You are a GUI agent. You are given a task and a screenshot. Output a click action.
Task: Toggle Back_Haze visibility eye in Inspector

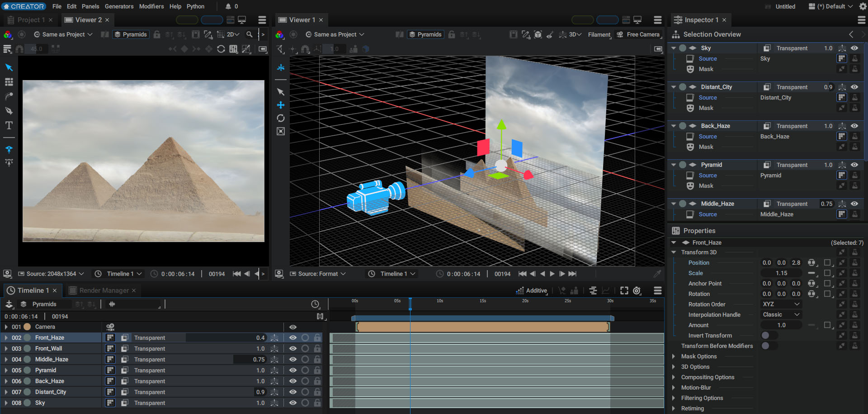[x=854, y=126]
